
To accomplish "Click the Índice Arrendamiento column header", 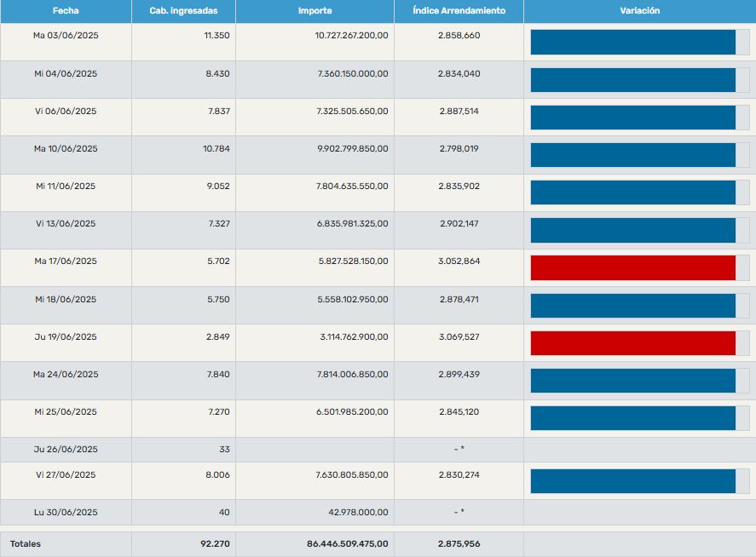I will tap(459, 11).
